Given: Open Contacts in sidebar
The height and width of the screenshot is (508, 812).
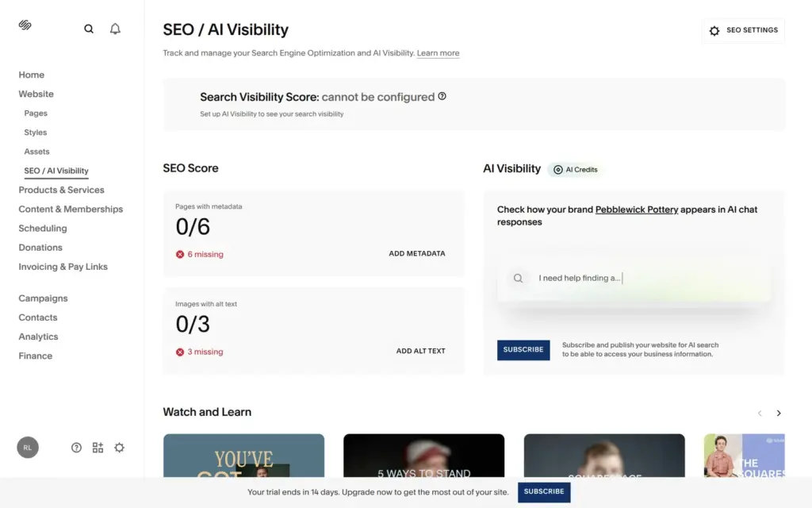Looking at the screenshot, I should pos(38,317).
